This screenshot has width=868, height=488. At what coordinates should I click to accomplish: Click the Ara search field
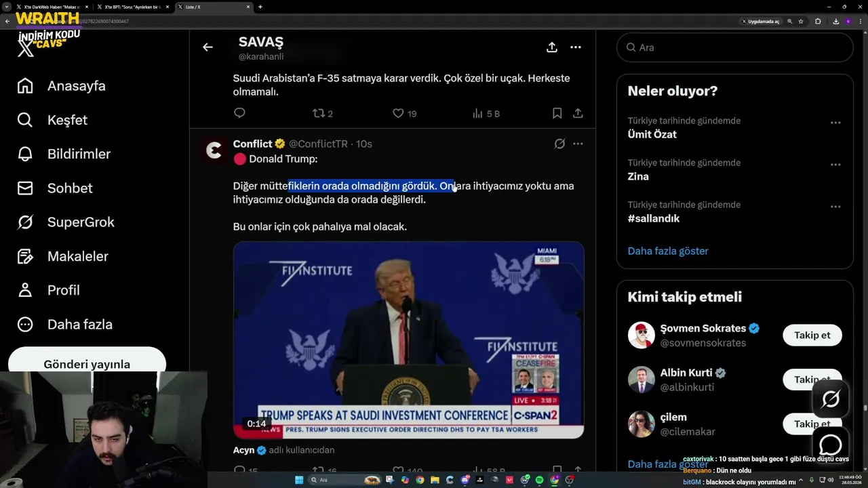point(734,47)
